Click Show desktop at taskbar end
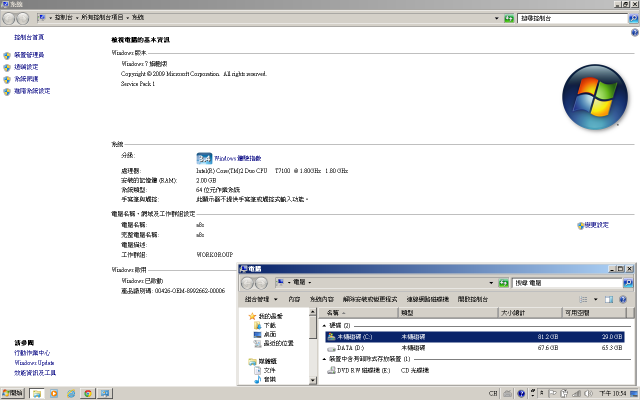 coord(634,393)
